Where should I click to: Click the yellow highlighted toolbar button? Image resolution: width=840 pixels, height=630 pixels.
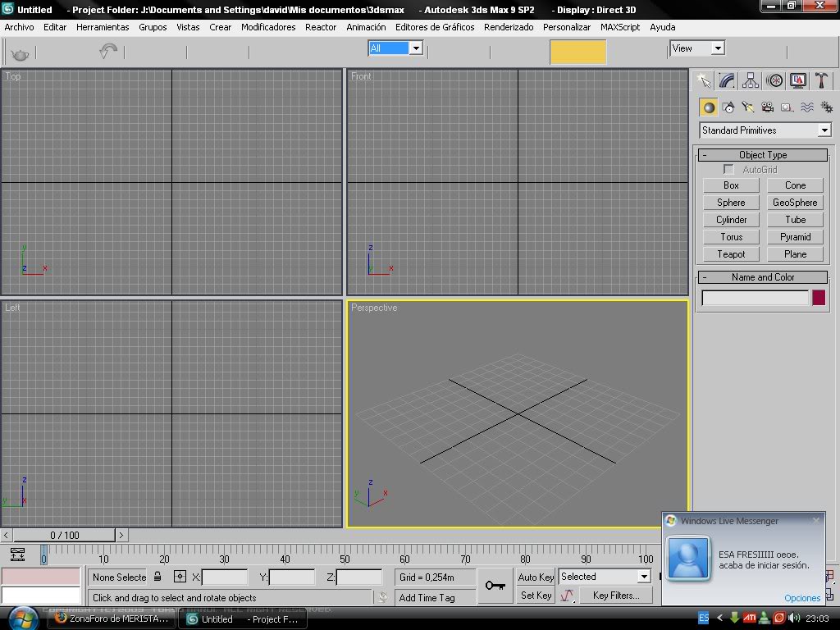click(578, 52)
